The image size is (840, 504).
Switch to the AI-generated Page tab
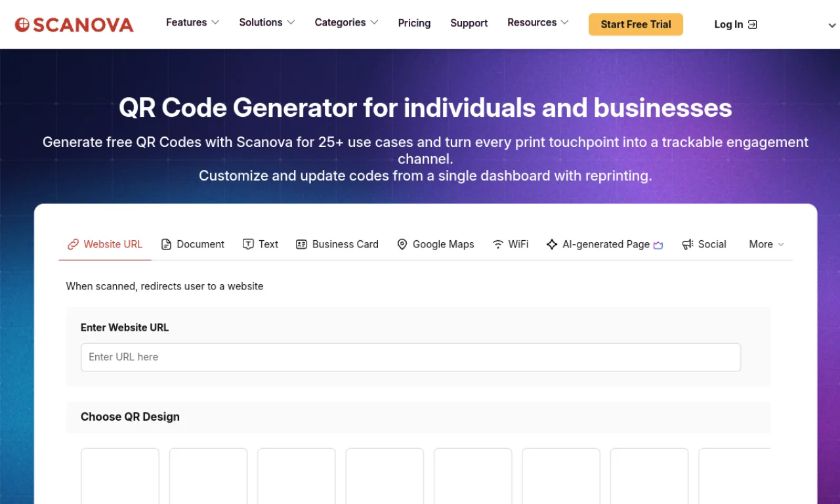(x=604, y=244)
